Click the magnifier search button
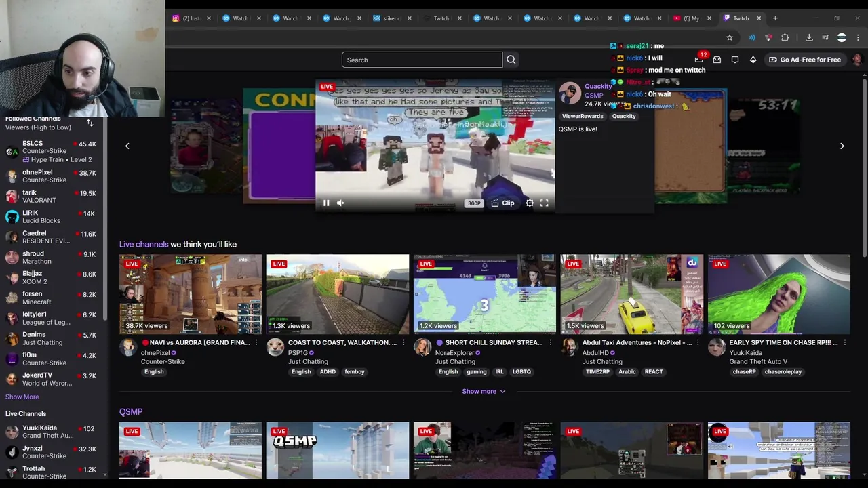868x488 pixels. 511,60
